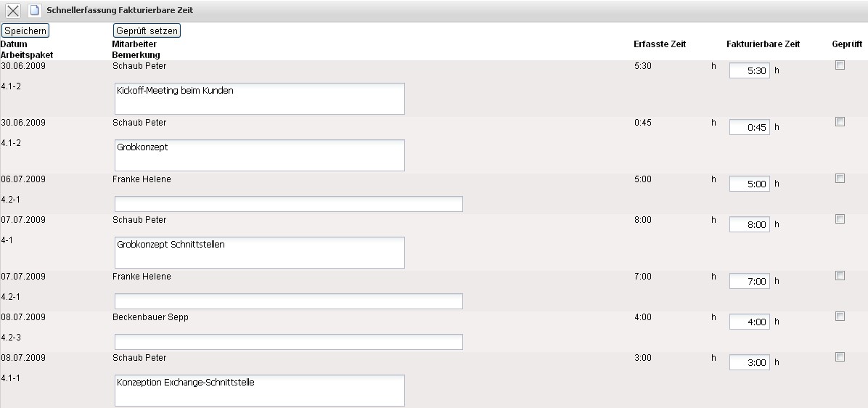Click the document icon beside the title
868x408 pixels.
pos(34,11)
